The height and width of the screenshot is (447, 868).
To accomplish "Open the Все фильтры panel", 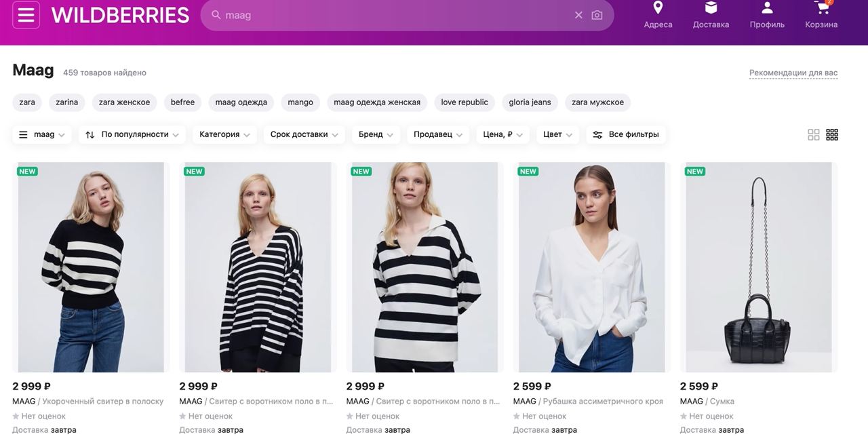I will tap(626, 134).
